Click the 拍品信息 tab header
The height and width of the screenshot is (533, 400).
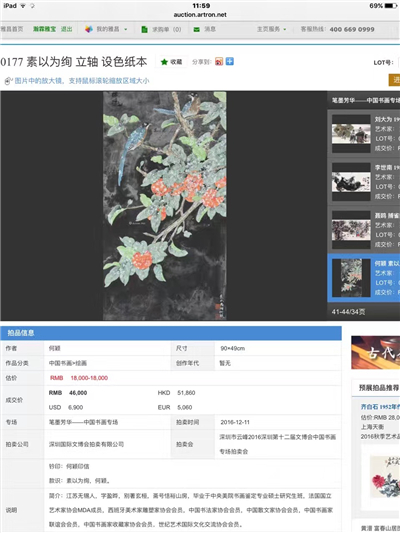click(x=21, y=333)
